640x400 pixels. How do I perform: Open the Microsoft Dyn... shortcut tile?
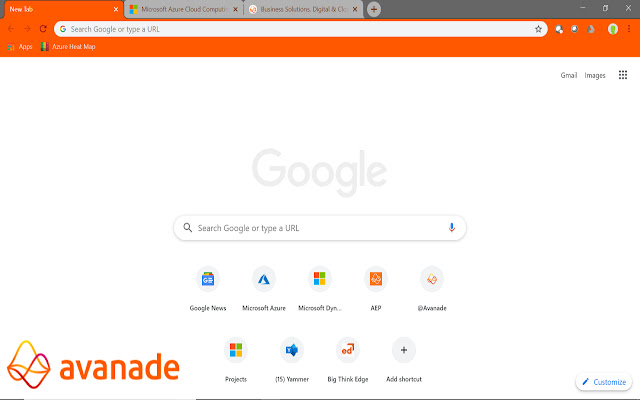(x=320, y=289)
